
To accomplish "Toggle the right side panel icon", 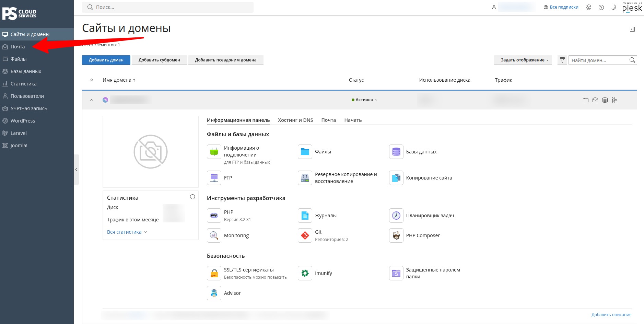I will tap(632, 29).
